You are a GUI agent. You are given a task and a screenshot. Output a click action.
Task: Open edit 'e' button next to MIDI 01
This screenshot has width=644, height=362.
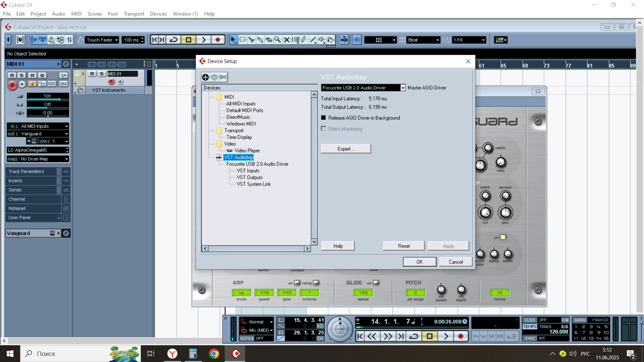[66, 64]
